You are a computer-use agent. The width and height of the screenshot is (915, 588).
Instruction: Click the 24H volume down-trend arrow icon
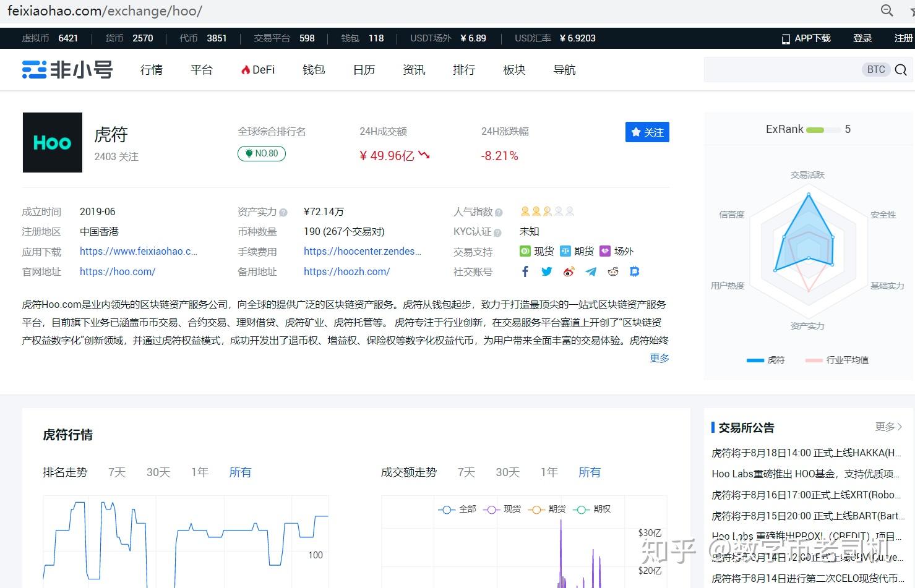point(424,155)
